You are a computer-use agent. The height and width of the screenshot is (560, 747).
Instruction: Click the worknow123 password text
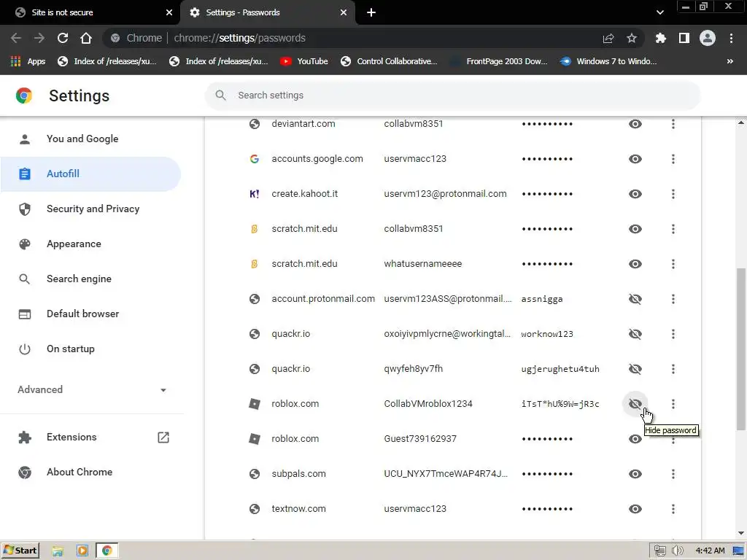click(x=547, y=334)
